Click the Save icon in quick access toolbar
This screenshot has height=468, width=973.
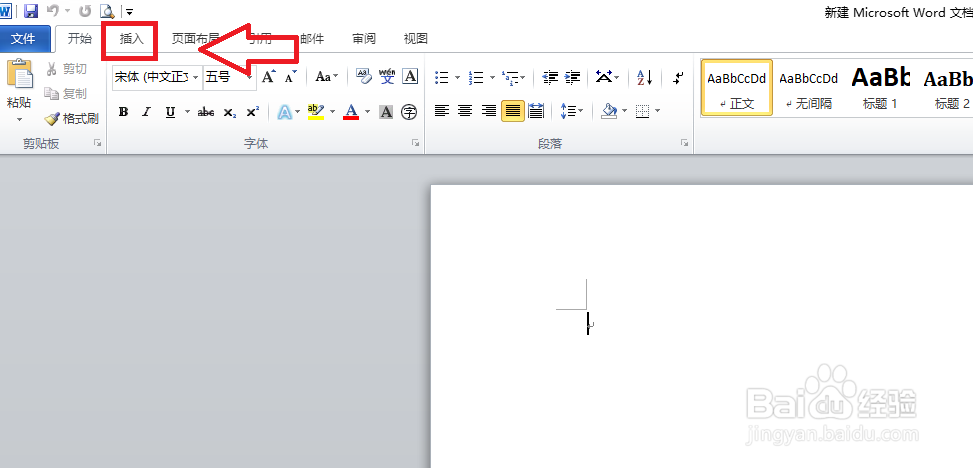31,11
